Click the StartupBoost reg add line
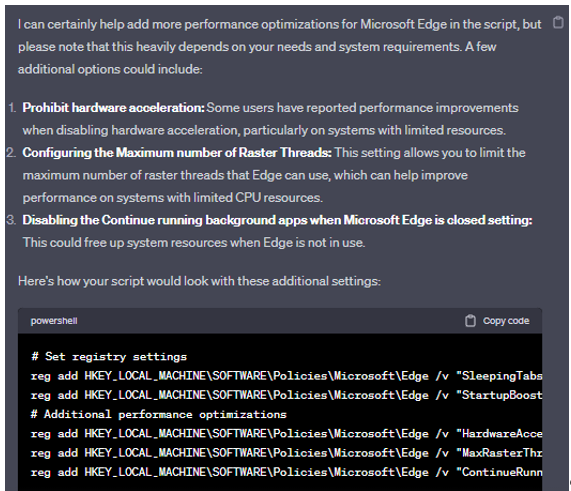571x491 pixels. coord(287,395)
